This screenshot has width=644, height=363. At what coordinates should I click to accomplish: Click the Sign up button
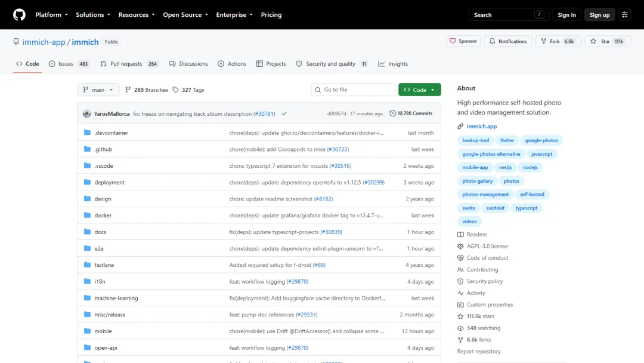click(599, 15)
